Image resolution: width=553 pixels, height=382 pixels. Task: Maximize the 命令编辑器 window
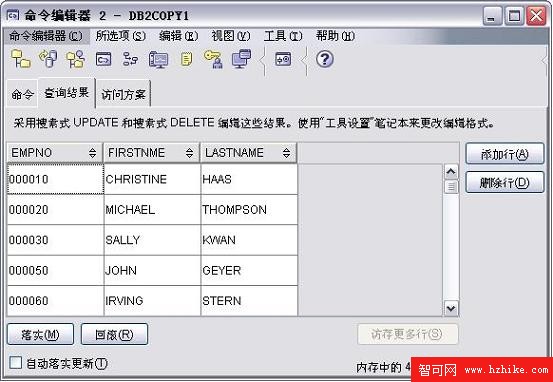click(x=514, y=16)
